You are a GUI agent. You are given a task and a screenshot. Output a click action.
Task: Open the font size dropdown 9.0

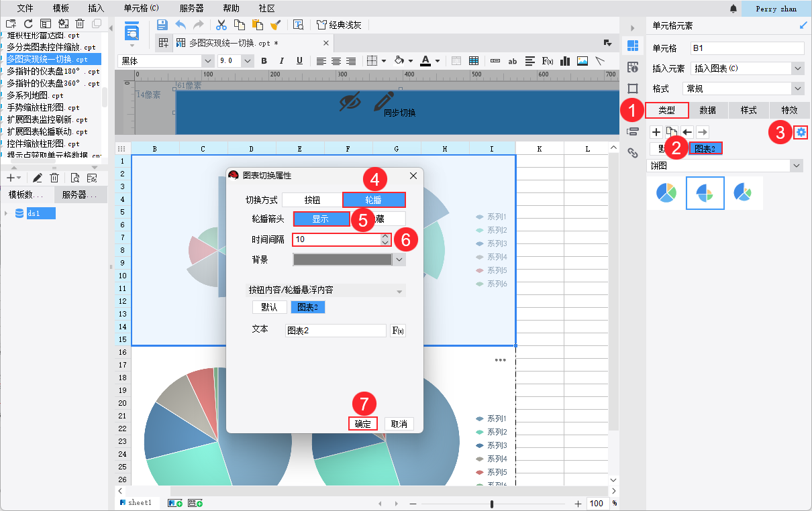pyautogui.click(x=236, y=61)
